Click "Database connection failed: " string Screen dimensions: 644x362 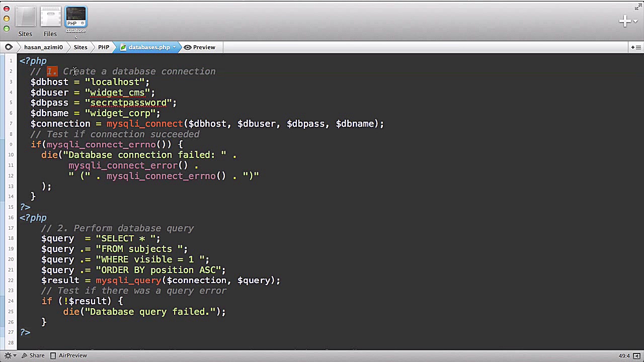coord(144,155)
